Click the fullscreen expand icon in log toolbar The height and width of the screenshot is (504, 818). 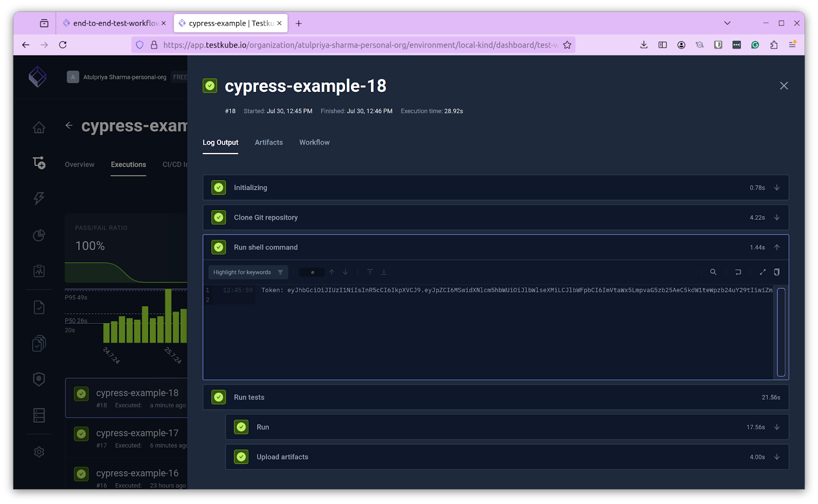pos(763,272)
